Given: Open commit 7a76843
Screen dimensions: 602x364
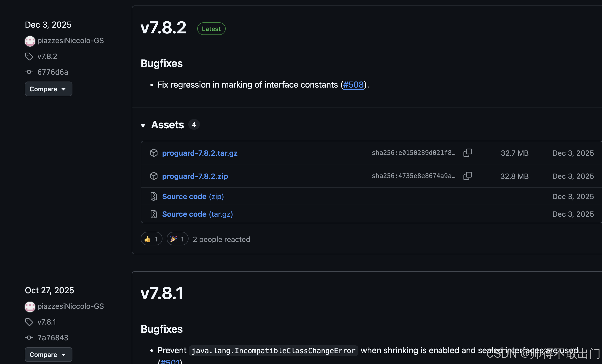Looking at the screenshot, I should [x=53, y=337].
